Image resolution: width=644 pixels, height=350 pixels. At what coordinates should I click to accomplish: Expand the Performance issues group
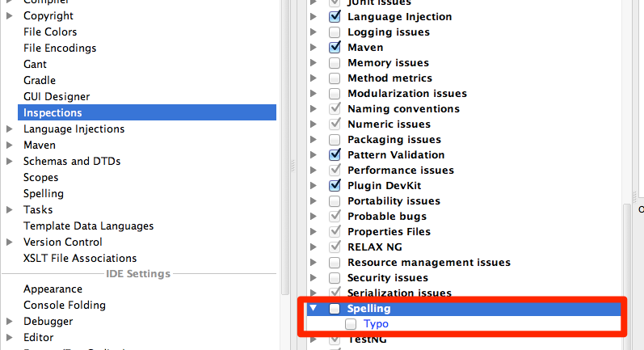[x=314, y=171]
